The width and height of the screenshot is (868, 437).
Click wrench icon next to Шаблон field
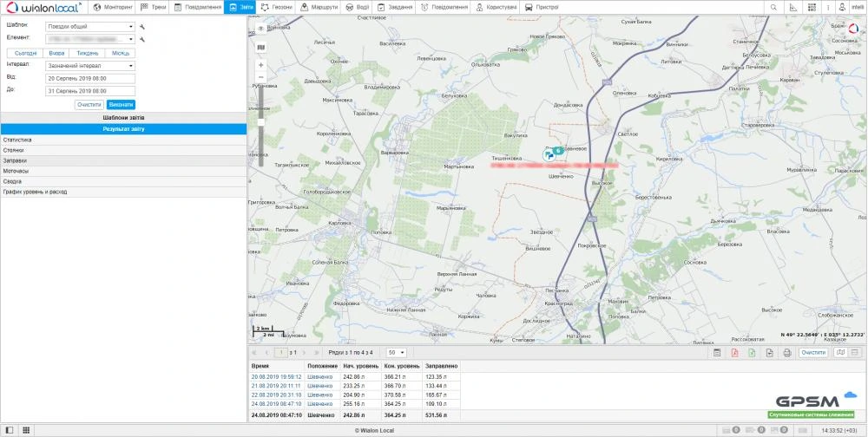click(141, 26)
